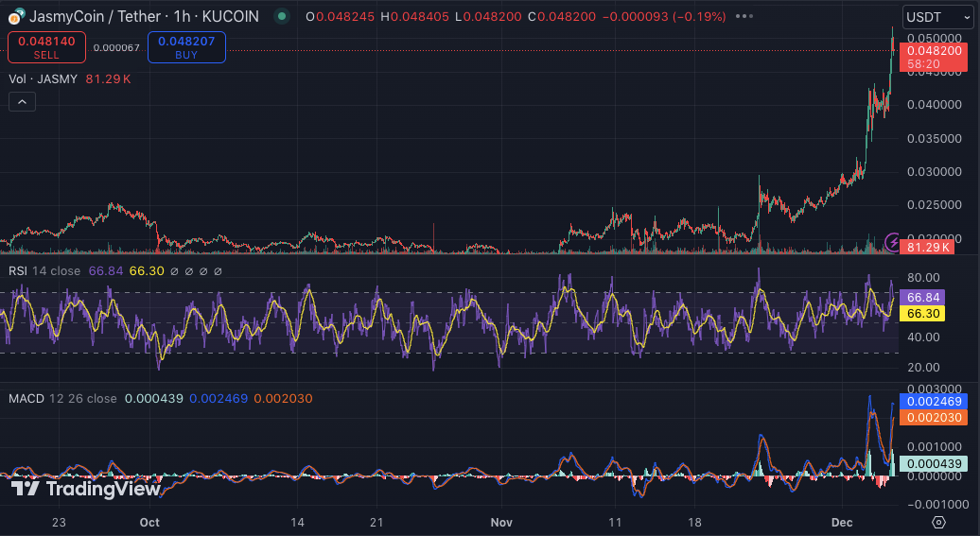Collapse the indicator legend with chevron

pos(22,102)
